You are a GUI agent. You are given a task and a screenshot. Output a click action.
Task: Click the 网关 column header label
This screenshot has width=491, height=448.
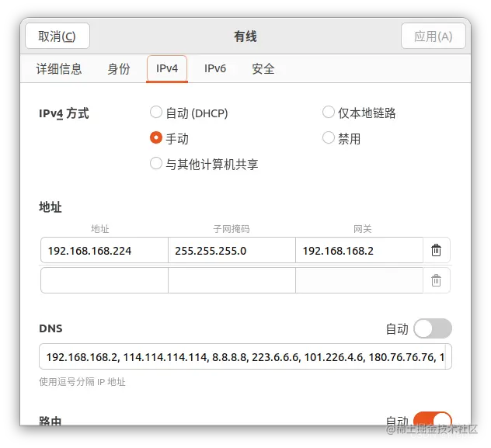(x=362, y=229)
